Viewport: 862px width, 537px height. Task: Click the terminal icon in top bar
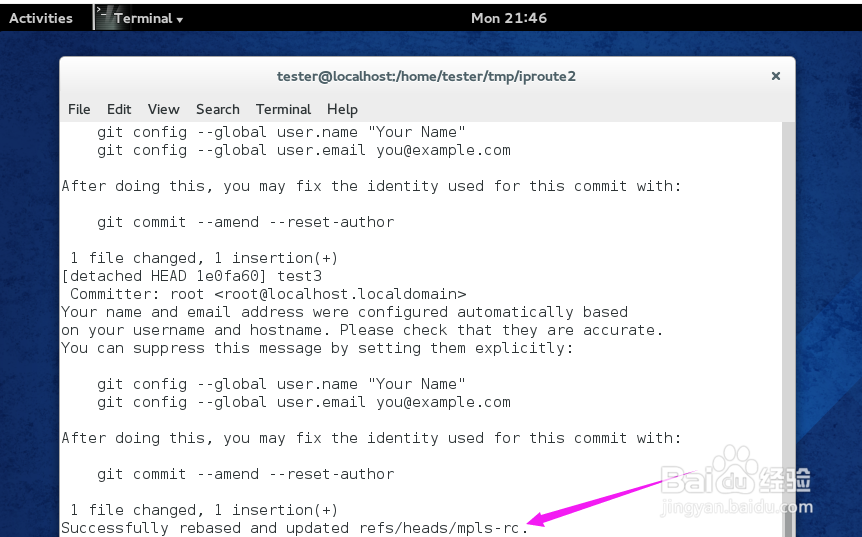[103, 17]
